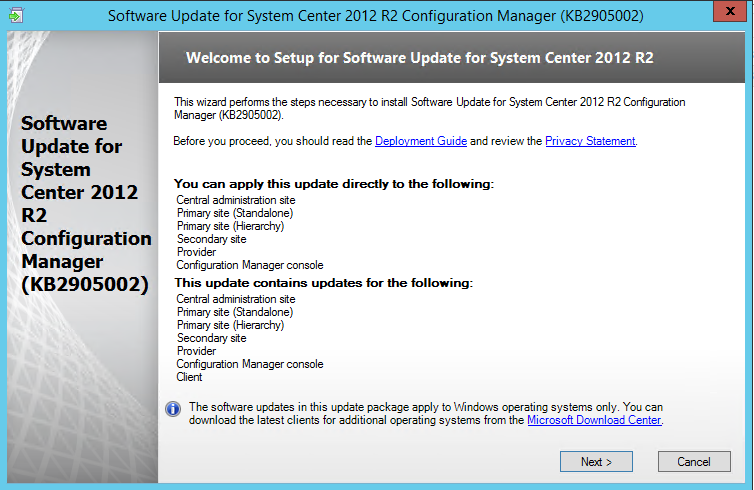The width and height of the screenshot is (754, 490).
Task: Click the Windows operating systems note text
Action: point(426,414)
